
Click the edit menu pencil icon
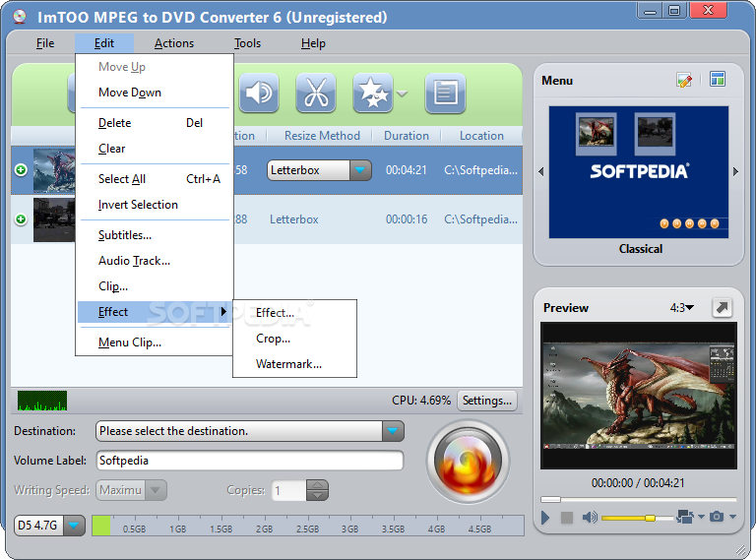click(x=684, y=80)
